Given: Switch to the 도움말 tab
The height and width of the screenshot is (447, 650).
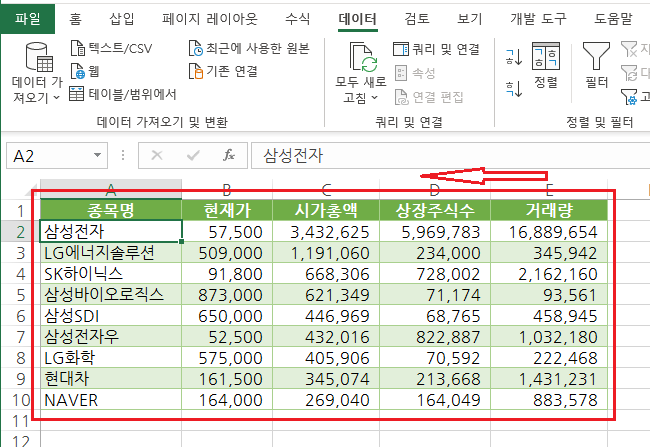Looking at the screenshot, I should click(x=613, y=19).
